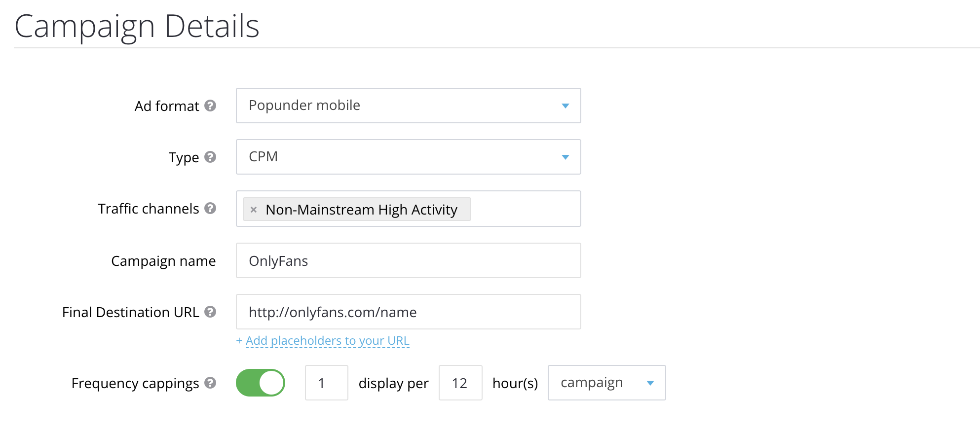Show help for Frequency cappings
Viewport: 980px width, 434px height.
[210, 383]
